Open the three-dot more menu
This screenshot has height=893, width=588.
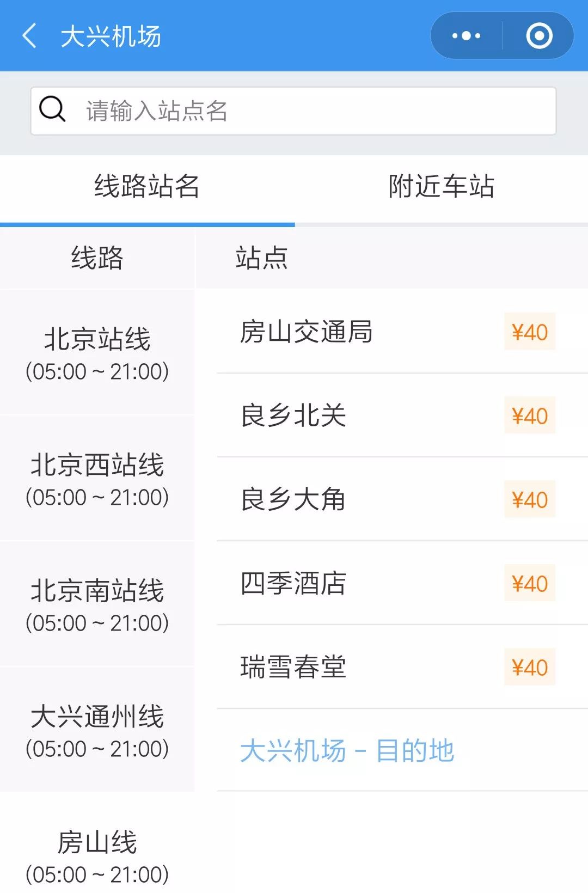coord(467,36)
